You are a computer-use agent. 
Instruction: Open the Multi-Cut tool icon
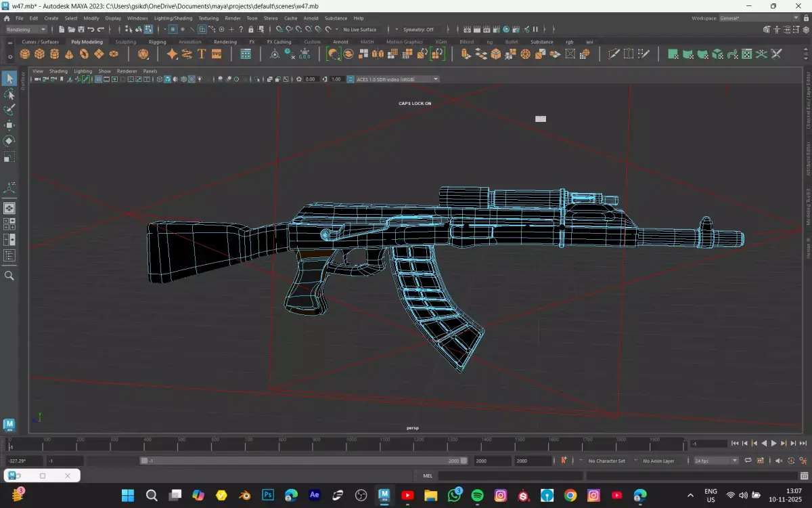(x=614, y=54)
